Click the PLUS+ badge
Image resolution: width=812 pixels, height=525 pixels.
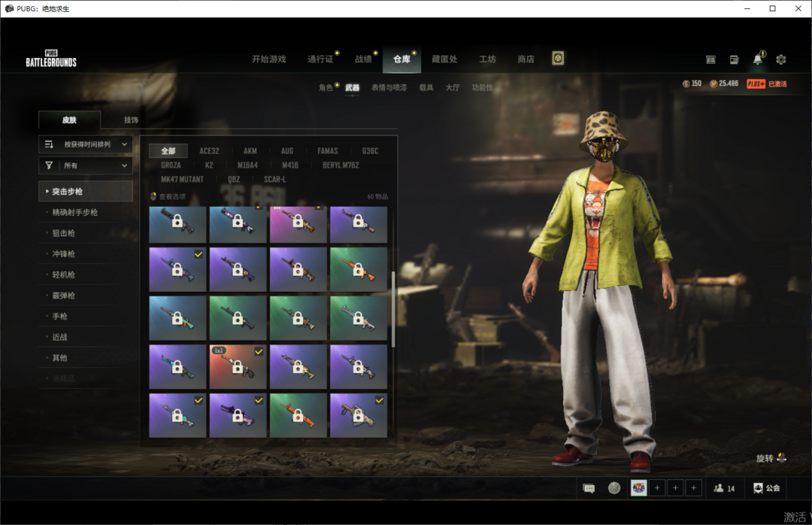point(756,84)
